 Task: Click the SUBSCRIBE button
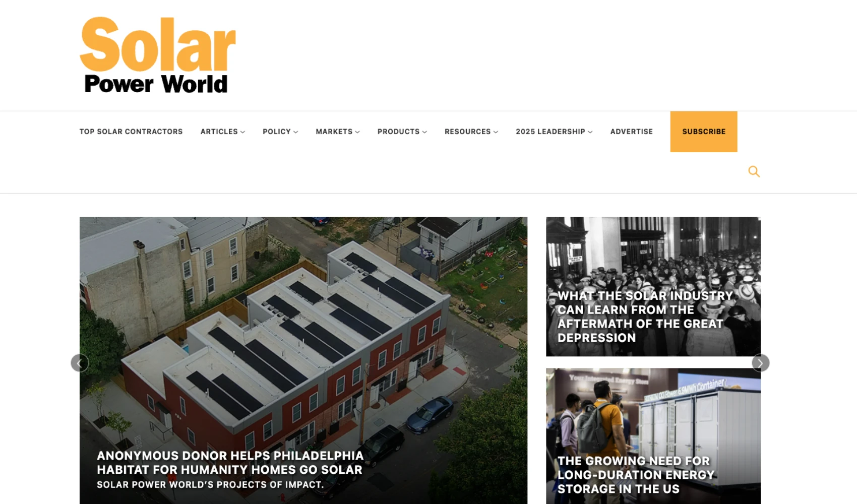coord(703,132)
